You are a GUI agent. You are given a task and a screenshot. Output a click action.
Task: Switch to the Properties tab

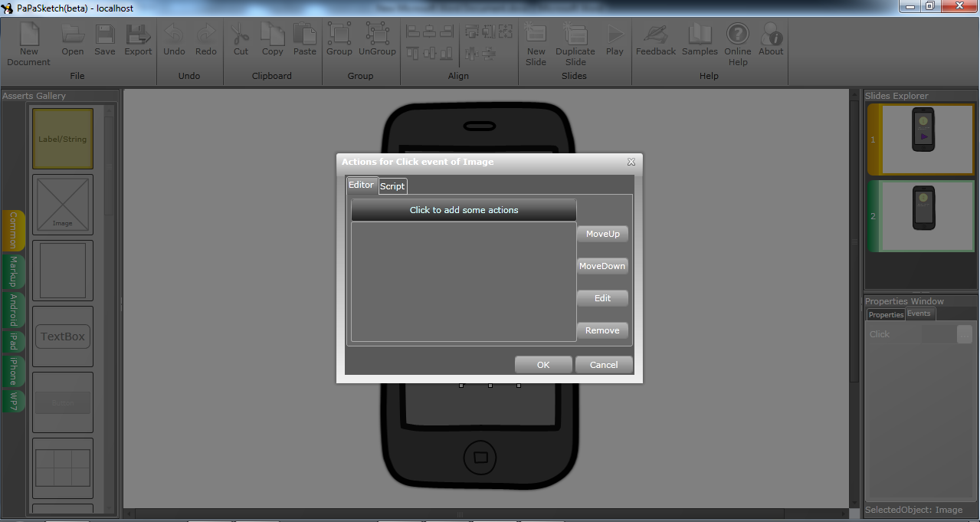(887, 315)
